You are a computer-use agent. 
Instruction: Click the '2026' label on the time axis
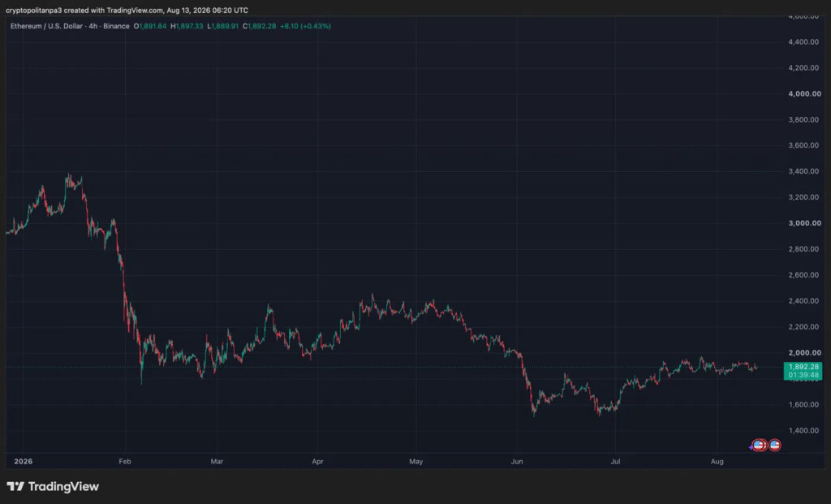click(x=24, y=462)
